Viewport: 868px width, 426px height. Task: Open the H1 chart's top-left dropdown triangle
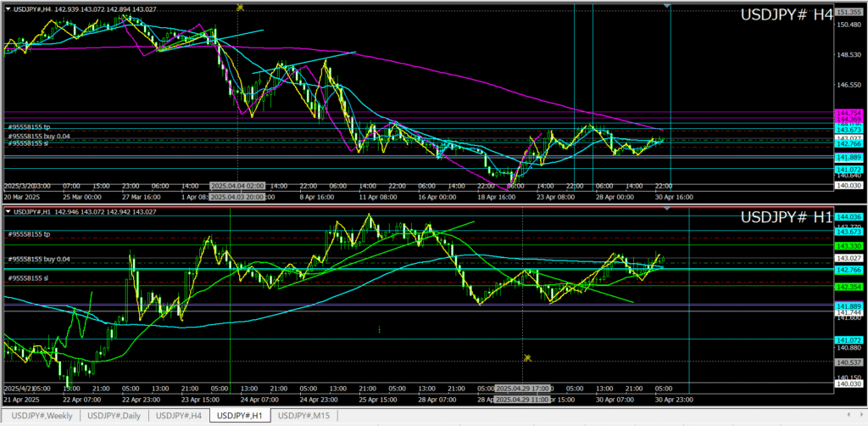(7, 211)
